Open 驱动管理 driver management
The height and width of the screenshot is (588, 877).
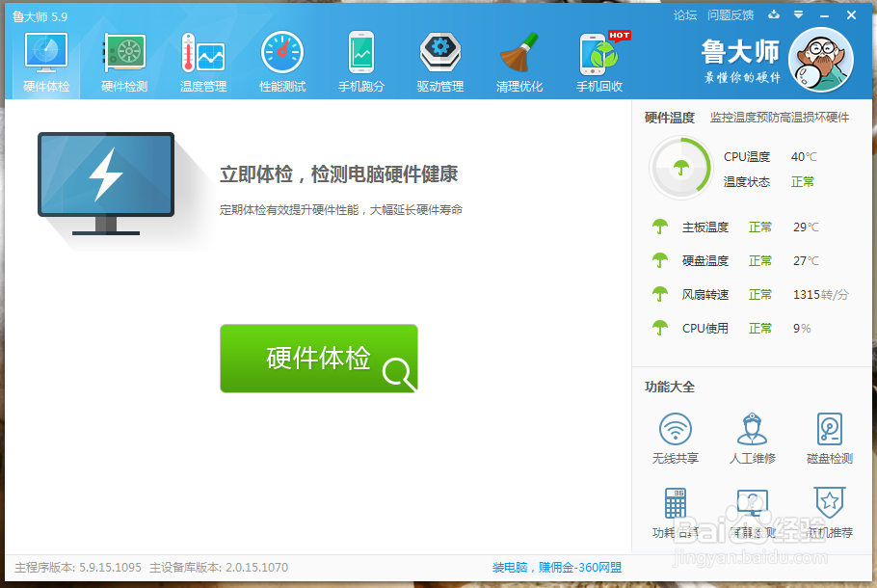440,62
